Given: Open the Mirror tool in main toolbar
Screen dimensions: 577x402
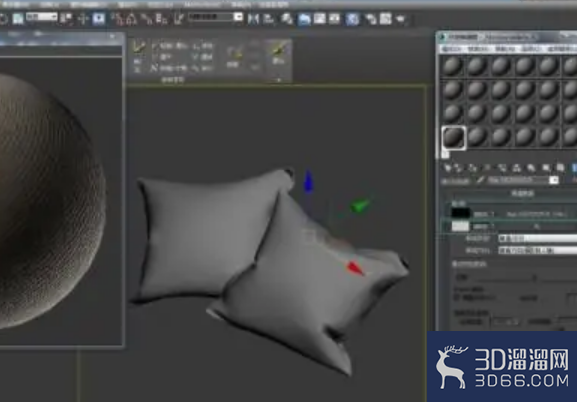Looking at the screenshot, I should pyautogui.click(x=253, y=18).
